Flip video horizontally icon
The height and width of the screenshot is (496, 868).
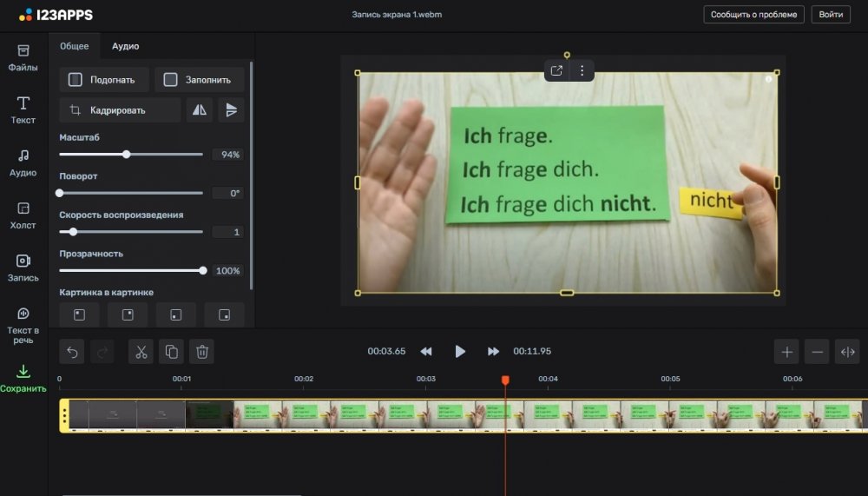[x=200, y=110]
